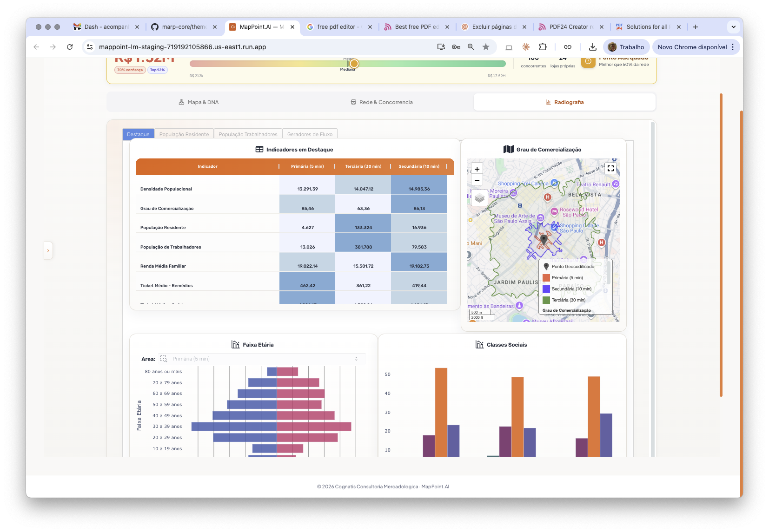
Task: Open password manager key icon
Action: (x=456, y=47)
